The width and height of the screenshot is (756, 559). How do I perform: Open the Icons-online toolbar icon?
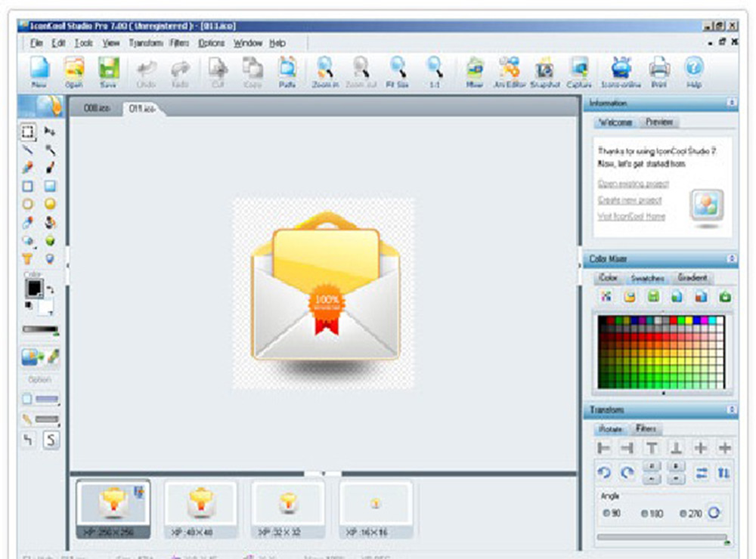621,72
